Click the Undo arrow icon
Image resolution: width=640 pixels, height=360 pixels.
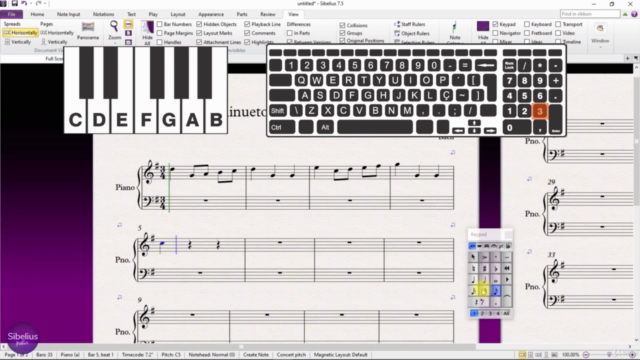pos(24,3)
